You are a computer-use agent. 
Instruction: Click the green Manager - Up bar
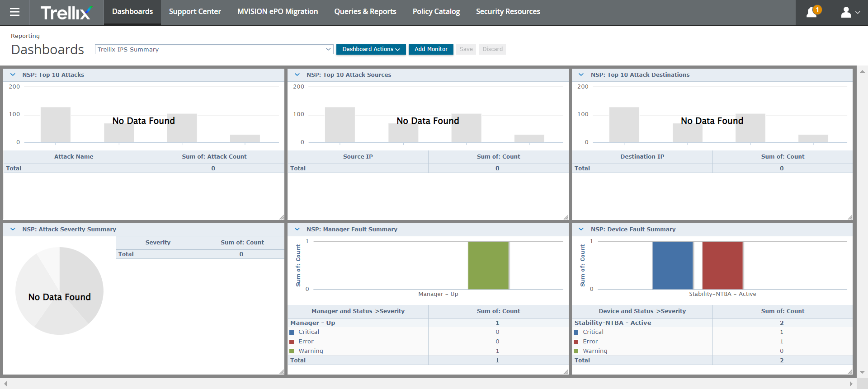[x=488, y=265]
